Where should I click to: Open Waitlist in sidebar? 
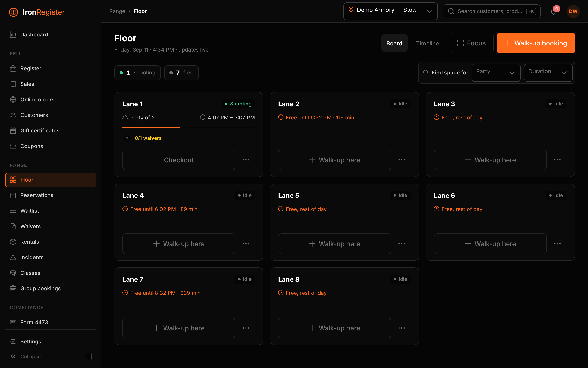[x=50, y=211]
